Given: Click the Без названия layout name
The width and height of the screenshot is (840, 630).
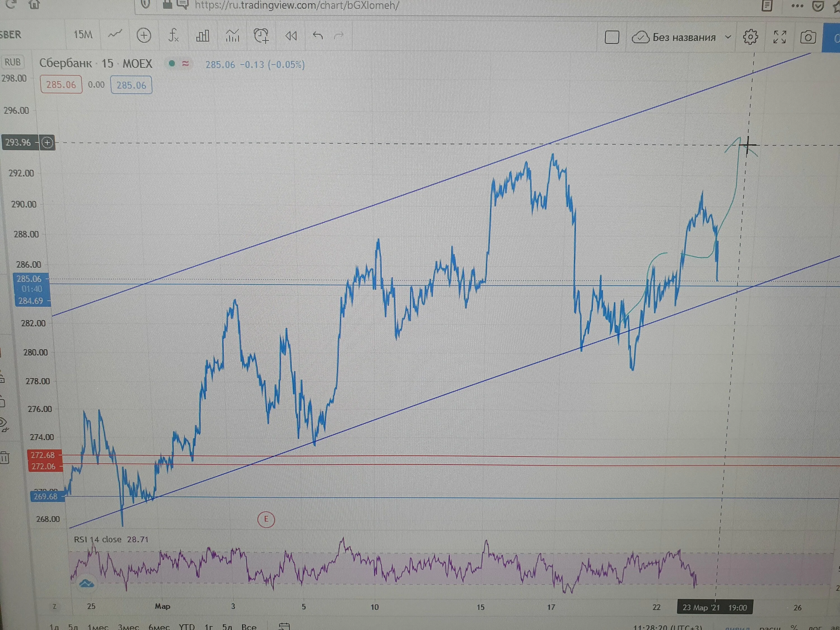Looking at the screenshot, I should pos(684,37).
